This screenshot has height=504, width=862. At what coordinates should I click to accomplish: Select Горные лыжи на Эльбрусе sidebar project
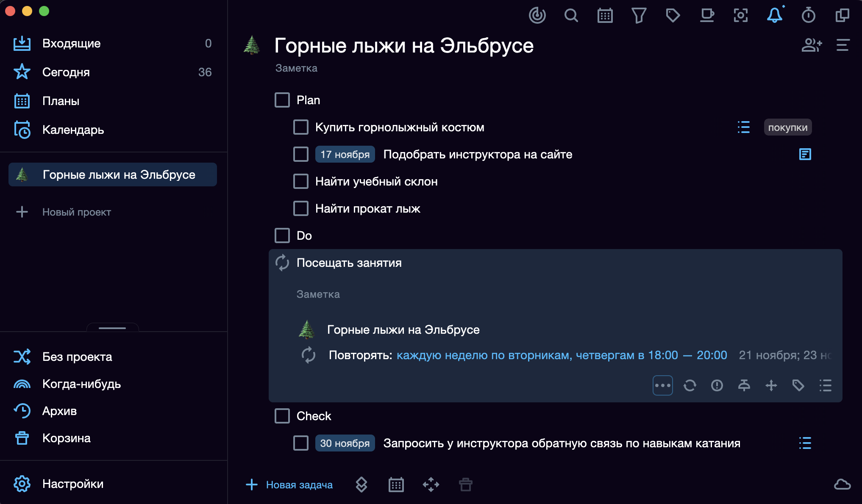(x=113, y=174)
